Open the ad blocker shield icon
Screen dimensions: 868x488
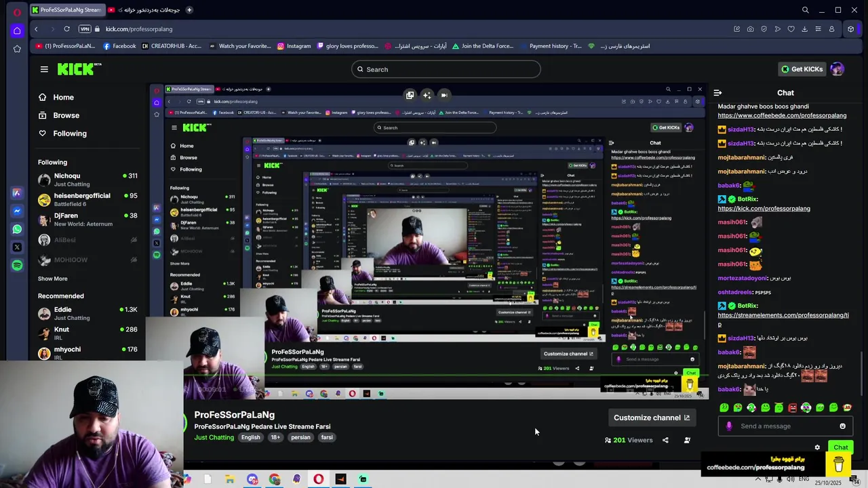point(764,29)
